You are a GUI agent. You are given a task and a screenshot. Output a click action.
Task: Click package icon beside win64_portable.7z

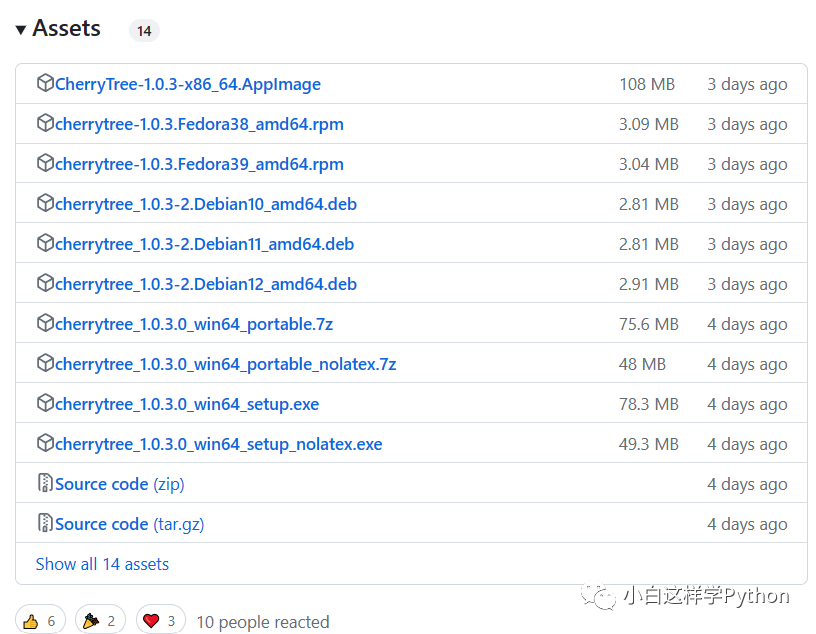[x=45, y=323]
